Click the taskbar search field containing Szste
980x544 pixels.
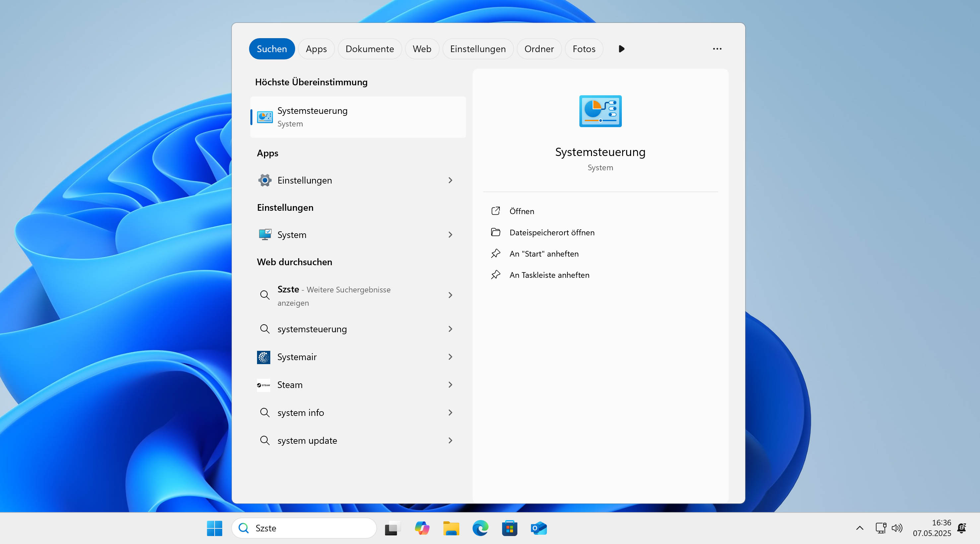304,528
